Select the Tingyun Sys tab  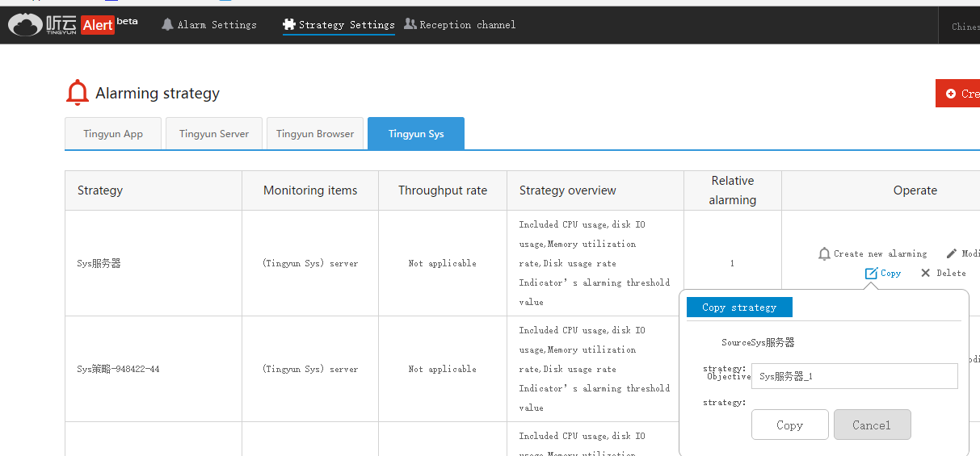point(416,134)
